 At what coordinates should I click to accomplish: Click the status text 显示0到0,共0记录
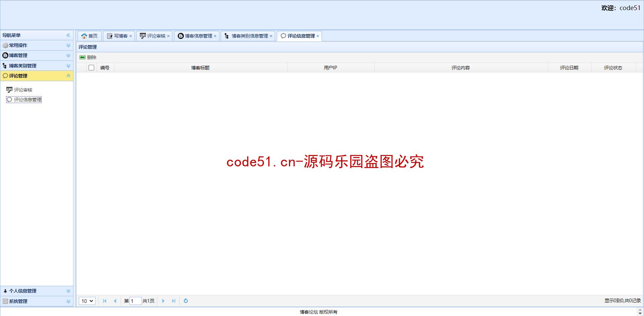point(623,301)
